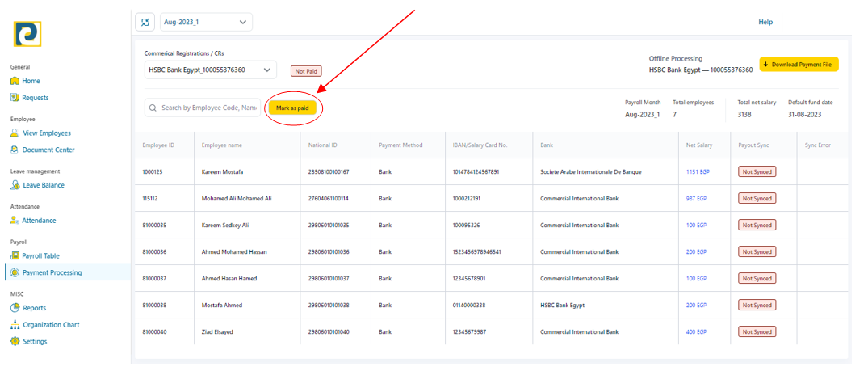Go to Payment Processing menu item
The image size is (868, 371).
click(52, 273)
